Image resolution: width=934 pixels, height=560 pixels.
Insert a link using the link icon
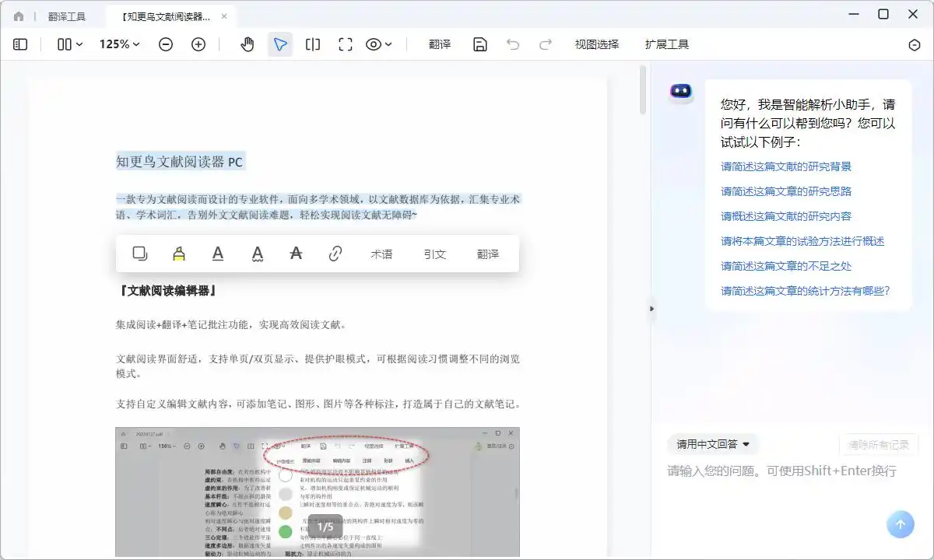(x=335, y=253)
